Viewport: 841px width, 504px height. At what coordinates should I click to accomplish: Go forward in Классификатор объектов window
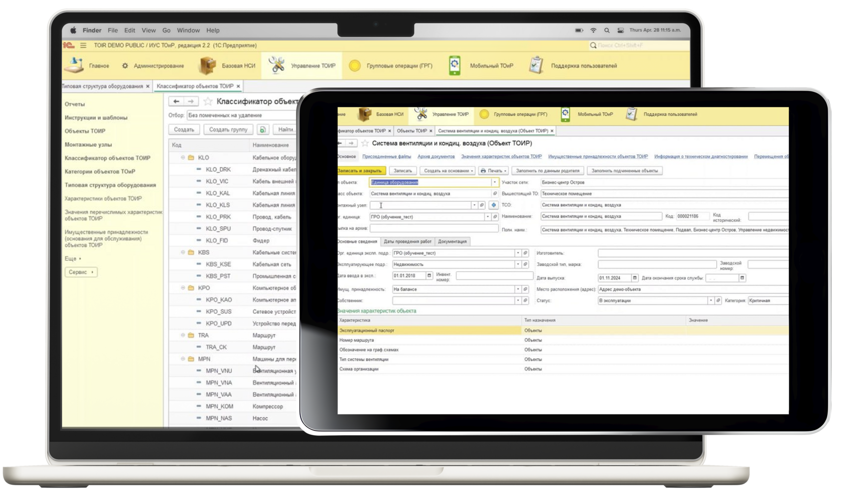[191, 101]
